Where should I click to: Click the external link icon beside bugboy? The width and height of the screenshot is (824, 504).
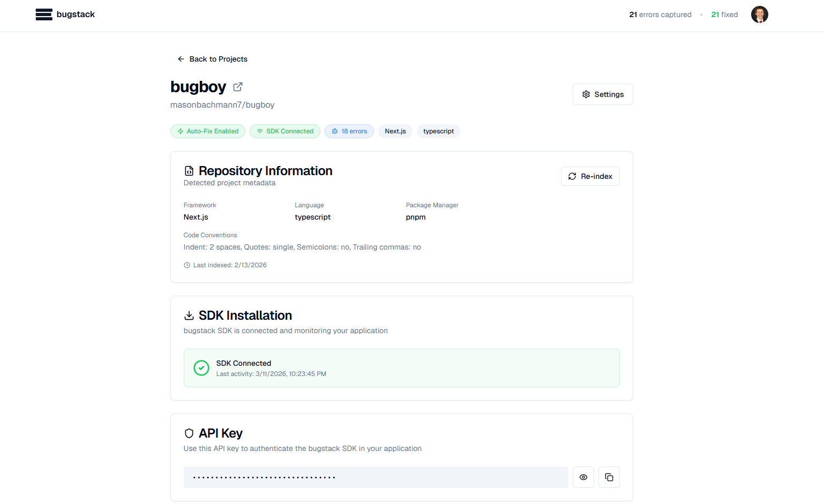click(x=237, y=86)
